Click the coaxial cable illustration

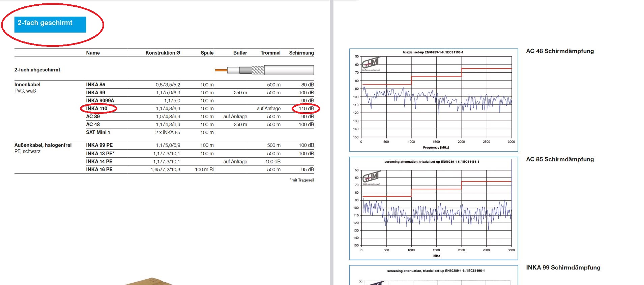(x=264, y=70)
